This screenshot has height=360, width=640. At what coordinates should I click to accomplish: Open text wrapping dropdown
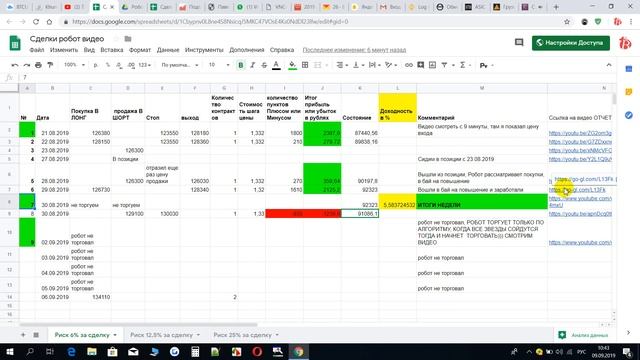coord(374,65)
